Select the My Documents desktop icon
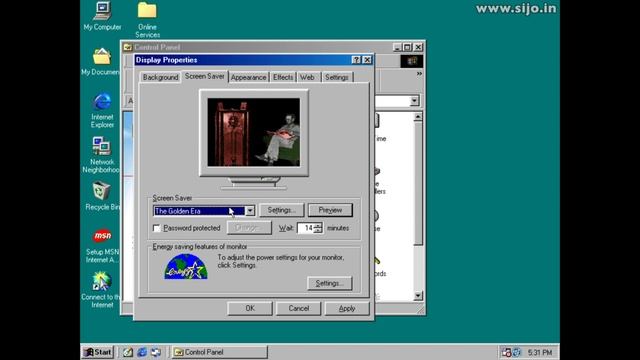This screenshot has height=360, width=640. (101, 62)
